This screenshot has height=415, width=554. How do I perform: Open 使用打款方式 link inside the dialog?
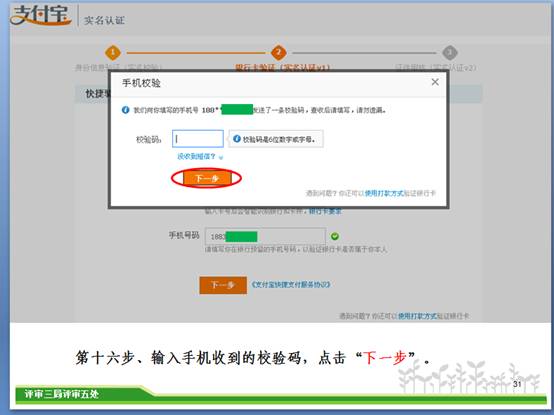tap(384, 193)
